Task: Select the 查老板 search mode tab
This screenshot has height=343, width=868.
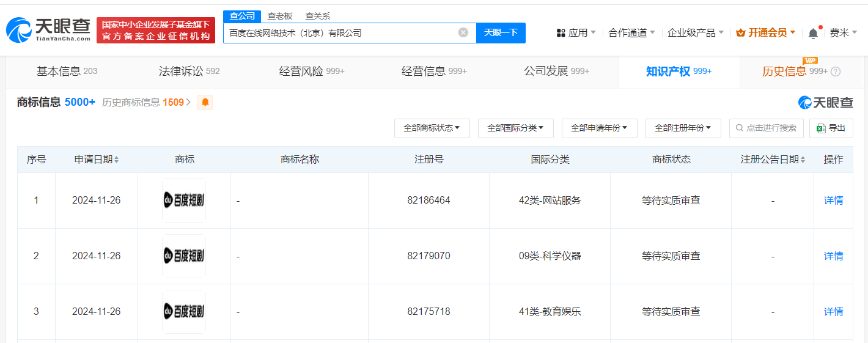Action: (x=280, y=16)
